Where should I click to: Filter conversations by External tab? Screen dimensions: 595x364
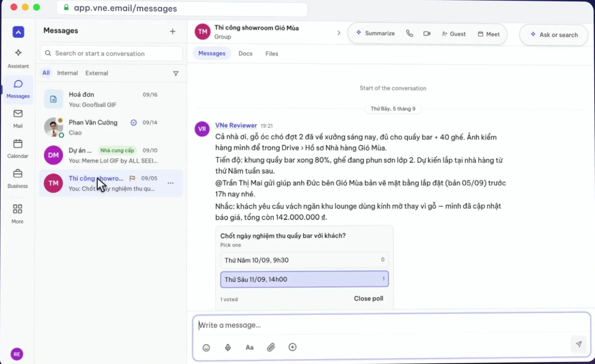click(x=97, y=73)
